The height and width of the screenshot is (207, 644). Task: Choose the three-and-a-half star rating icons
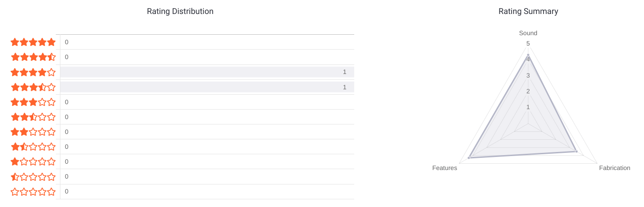33,87
